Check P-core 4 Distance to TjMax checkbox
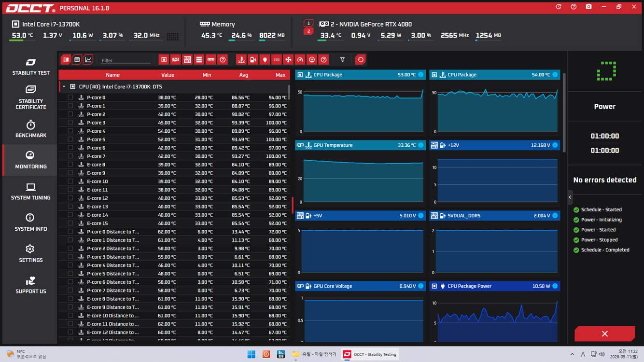644x362 pixels. [70, 265]
